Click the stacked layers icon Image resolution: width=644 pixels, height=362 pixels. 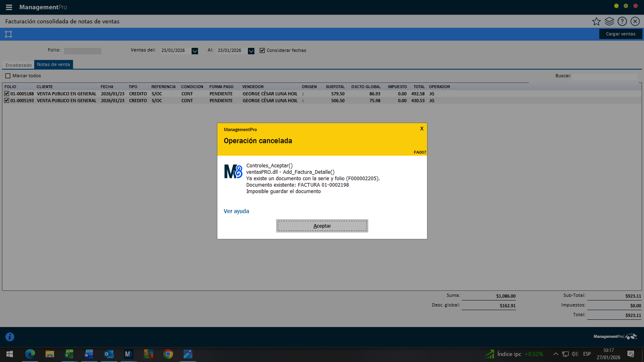coord(609,21)
